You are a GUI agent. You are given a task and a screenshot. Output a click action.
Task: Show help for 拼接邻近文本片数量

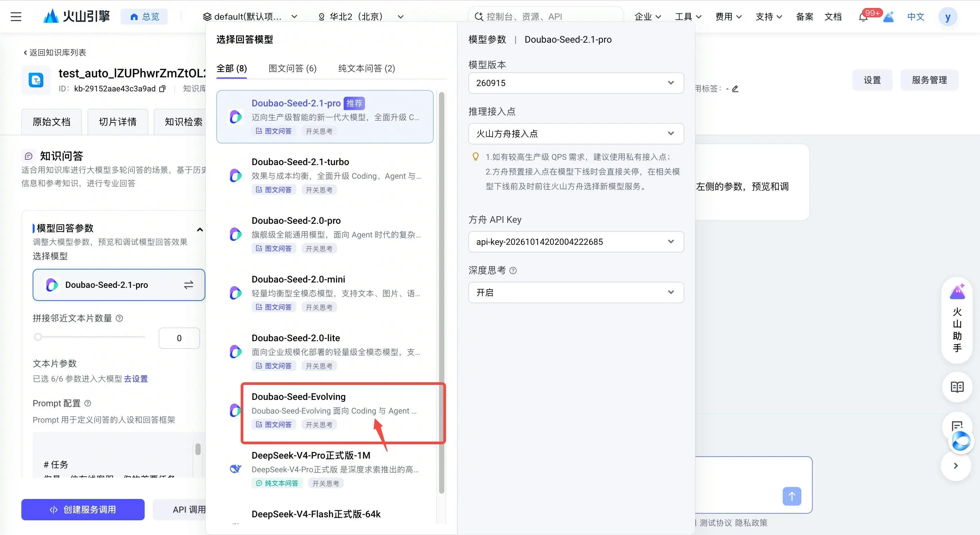tap(119, 318)
